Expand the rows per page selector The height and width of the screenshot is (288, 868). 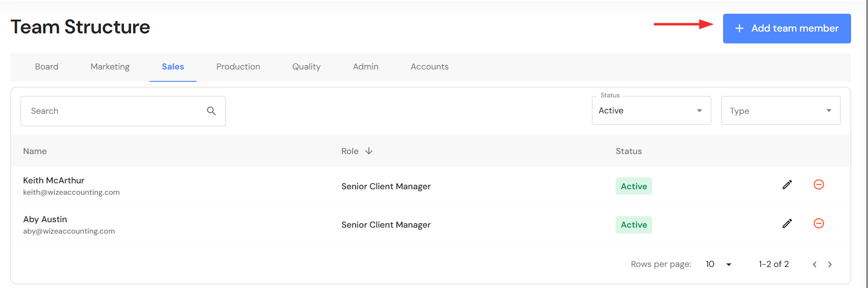click(x=719, y=264)
